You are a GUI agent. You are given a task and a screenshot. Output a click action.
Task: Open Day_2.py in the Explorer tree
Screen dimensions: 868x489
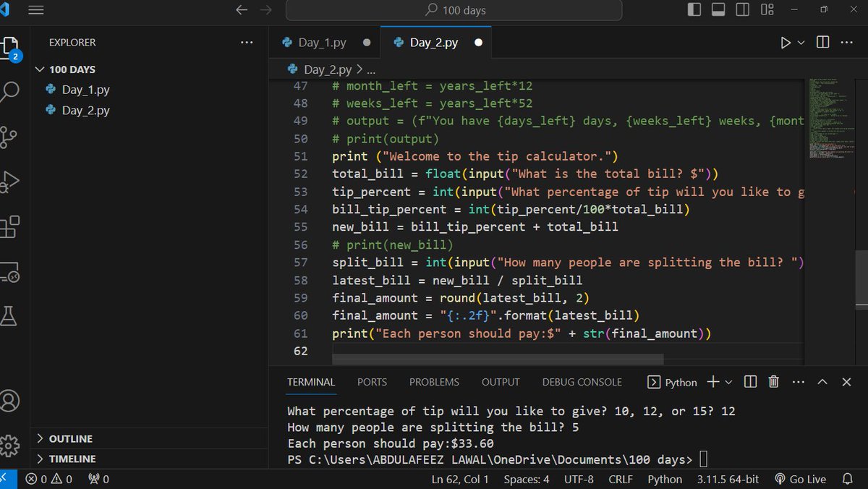point(85,110)
